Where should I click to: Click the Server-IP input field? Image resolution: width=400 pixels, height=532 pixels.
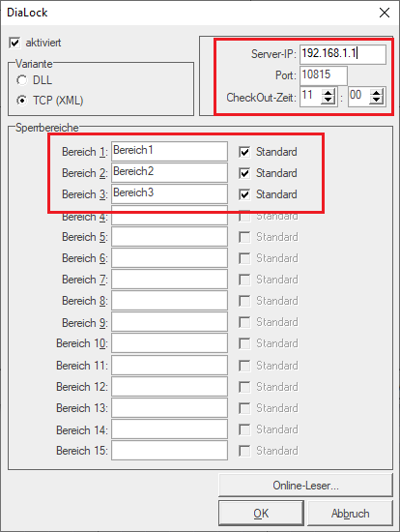343,54
